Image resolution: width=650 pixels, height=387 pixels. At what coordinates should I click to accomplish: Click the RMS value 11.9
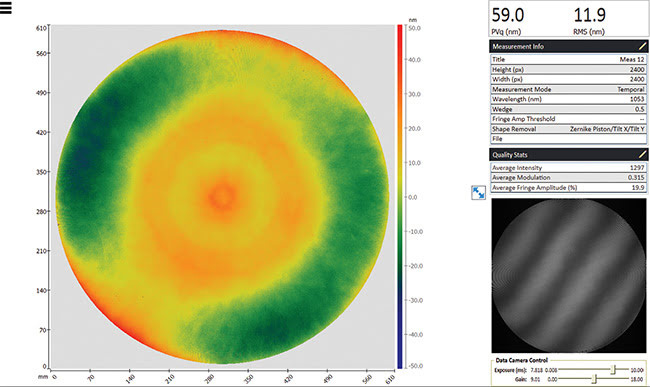(589, 15)
